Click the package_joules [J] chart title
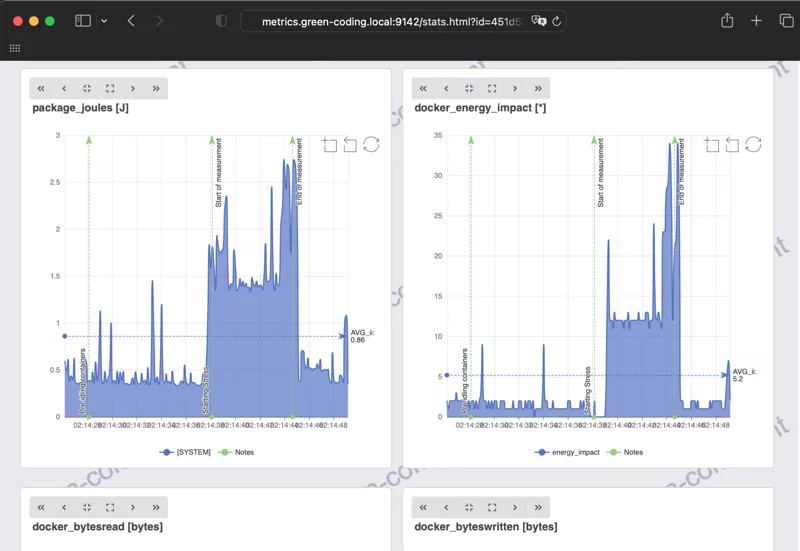800x551 pixels. click(x=81, y=108)
